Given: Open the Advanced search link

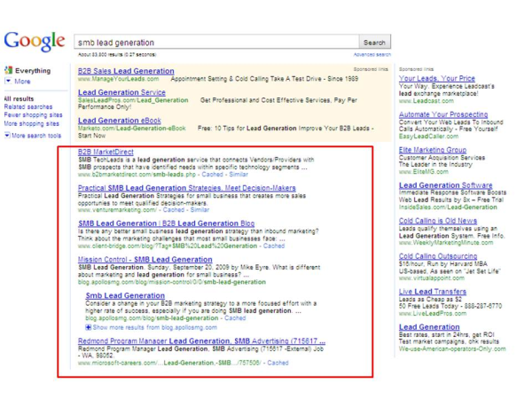Looking at the screenshot, I should (x=372, y=55).
